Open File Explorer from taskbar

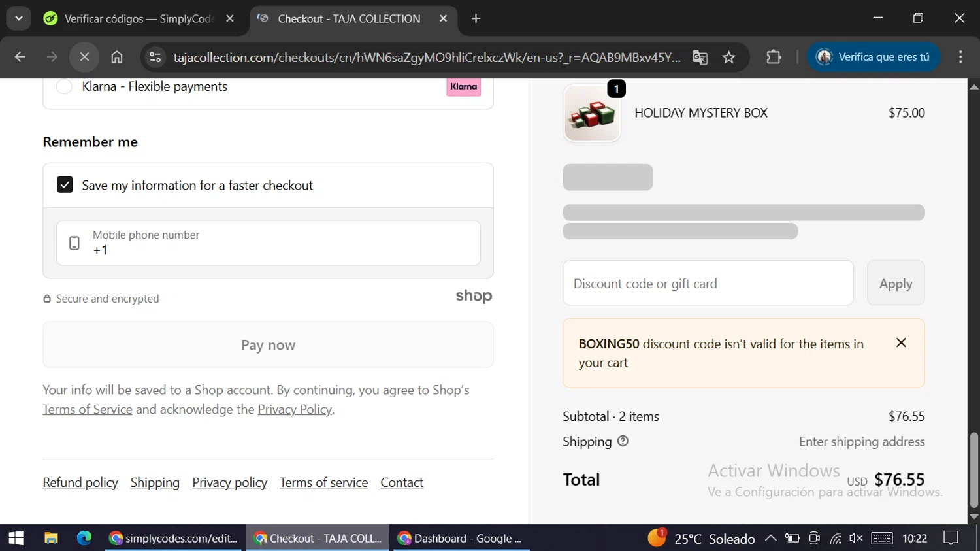[51, 538]
